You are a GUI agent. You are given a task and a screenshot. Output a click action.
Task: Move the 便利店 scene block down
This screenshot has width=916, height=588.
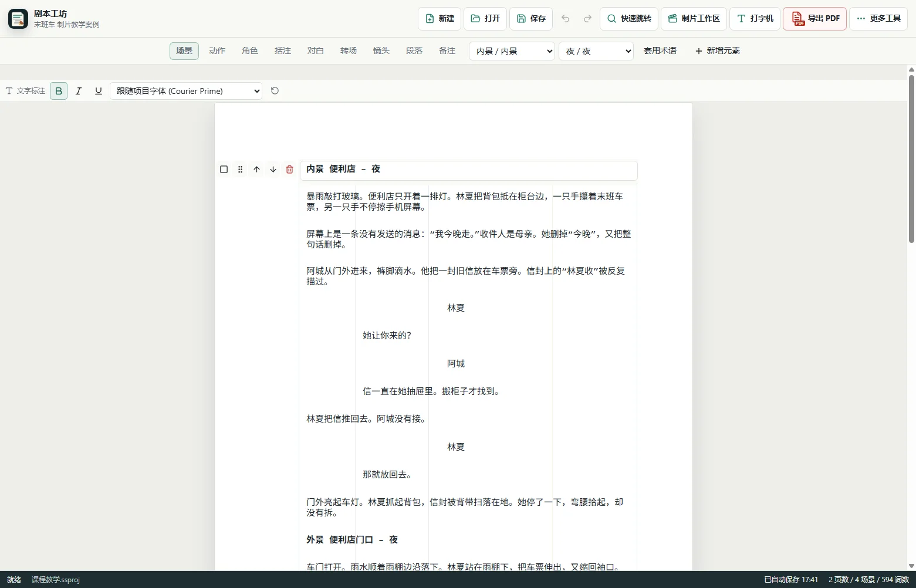273,170
